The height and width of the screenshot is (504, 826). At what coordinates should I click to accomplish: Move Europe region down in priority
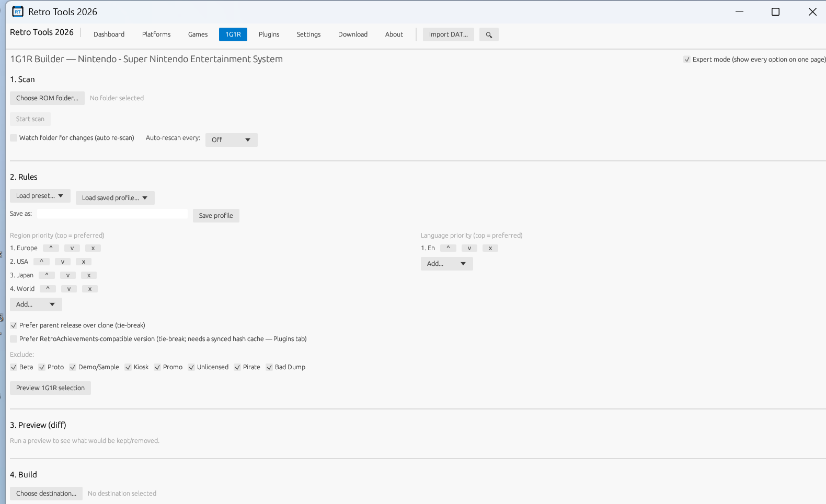(72, 248)
